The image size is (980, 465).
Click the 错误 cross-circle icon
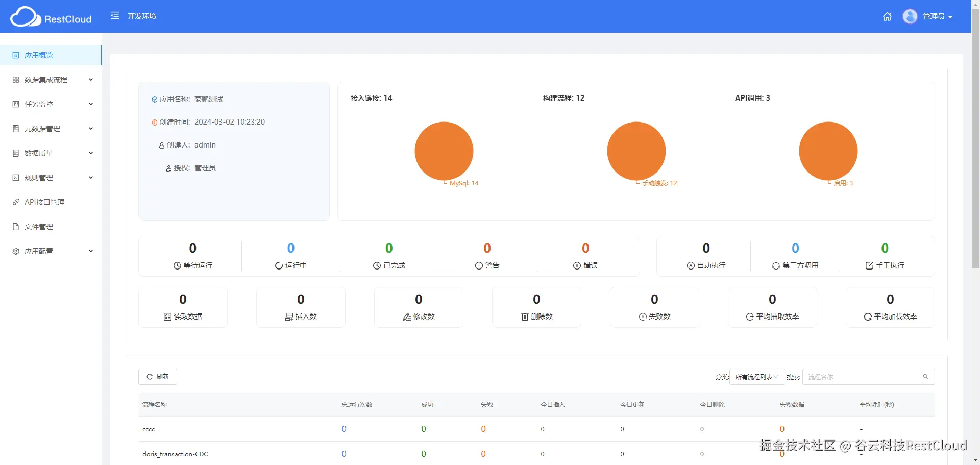click(x=577, y=265)
